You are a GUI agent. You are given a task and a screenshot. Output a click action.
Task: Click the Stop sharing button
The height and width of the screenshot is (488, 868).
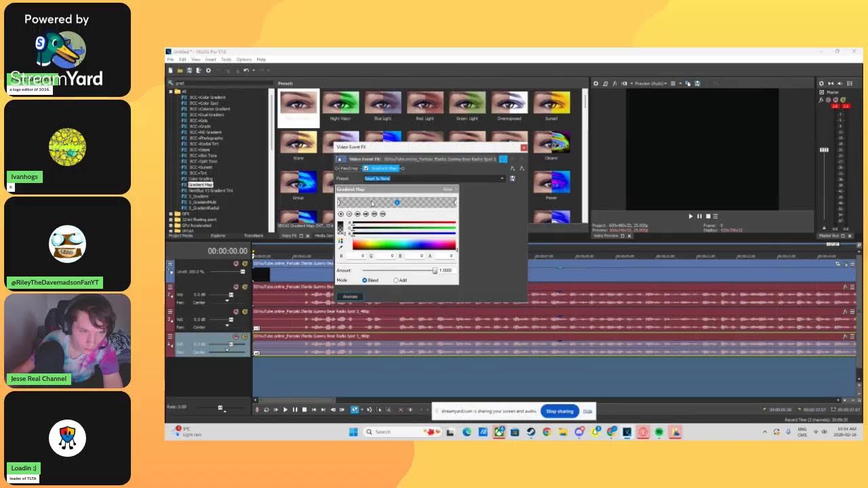[559, 411]
